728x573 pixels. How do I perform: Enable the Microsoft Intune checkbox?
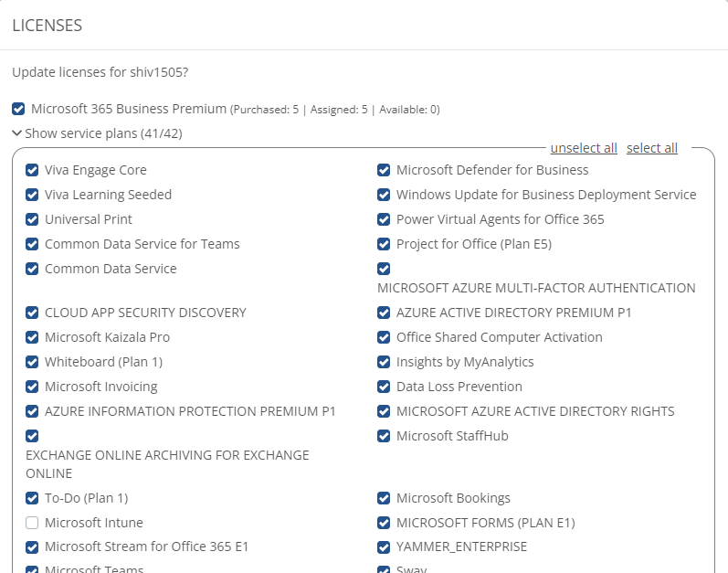click(32, 523)
